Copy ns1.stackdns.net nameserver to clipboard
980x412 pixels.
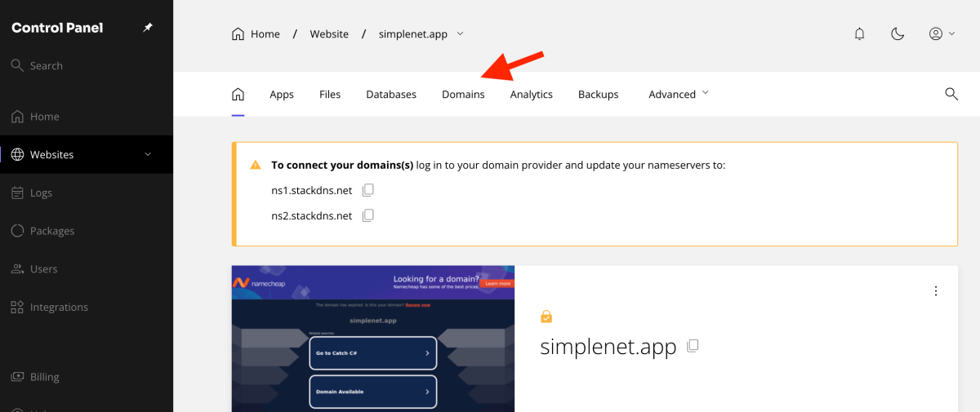pyautogui.click(x=368, y=190)
